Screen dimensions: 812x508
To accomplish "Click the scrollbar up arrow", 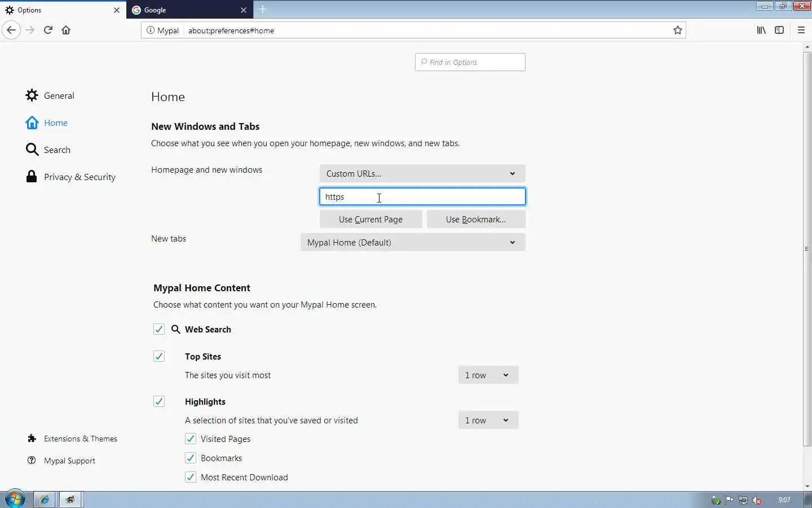I will [807, 47].
